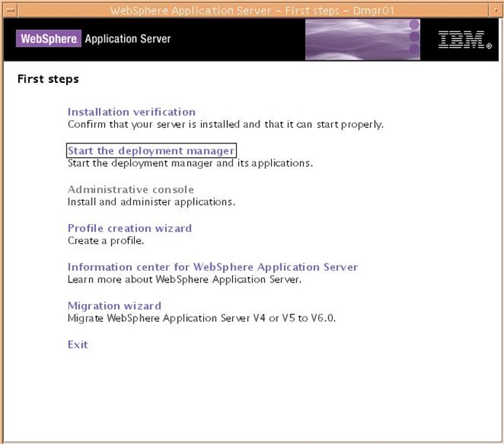504x444 pixels.
Task: Start the deployment manager
Action: [151, 151]
